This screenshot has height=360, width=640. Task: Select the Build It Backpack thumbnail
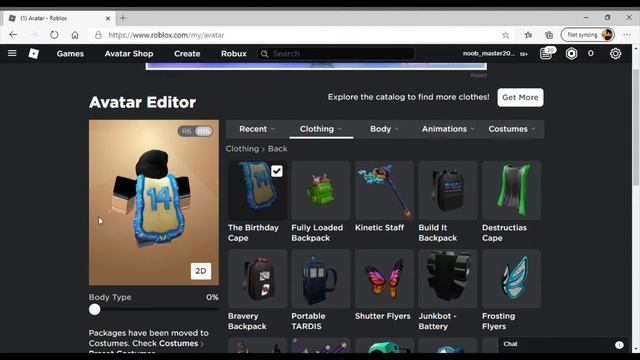[448, 190]
